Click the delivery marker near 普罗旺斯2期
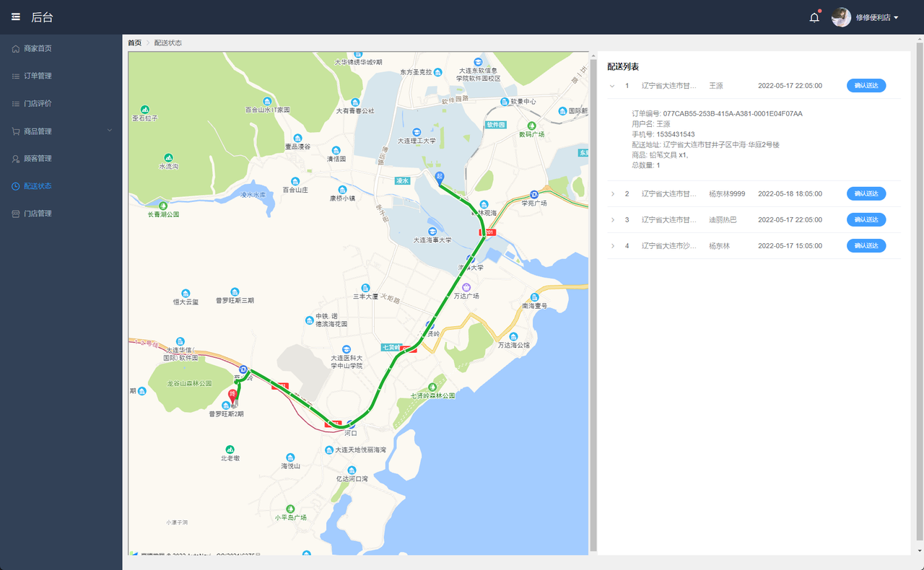Image resolution: width=924 pixels, height=570 pixels. pos(232,395)
